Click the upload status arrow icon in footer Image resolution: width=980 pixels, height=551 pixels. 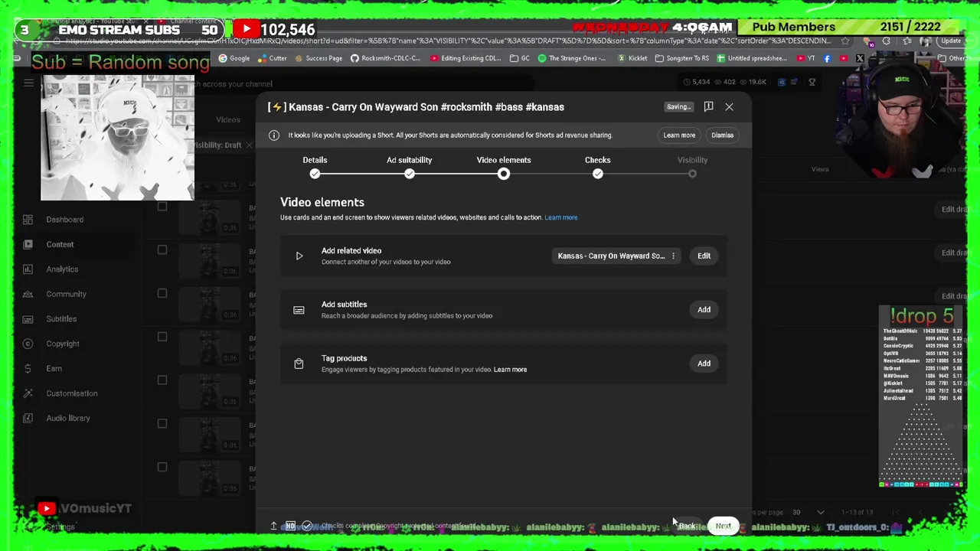point(273,526)
